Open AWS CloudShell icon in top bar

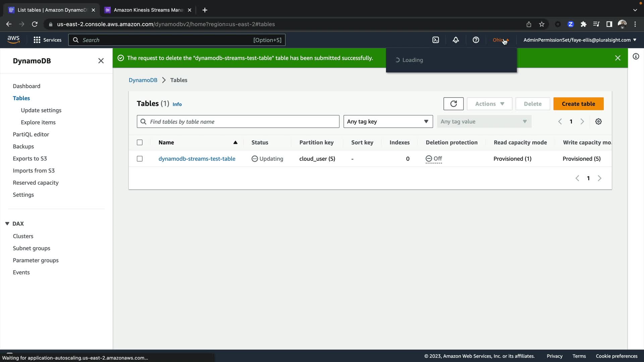(435, 40)
